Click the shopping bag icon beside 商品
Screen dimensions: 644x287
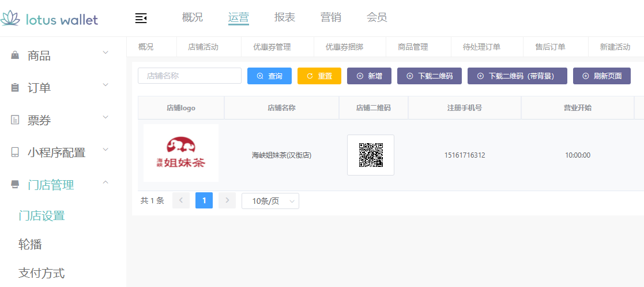coord(15,56)
